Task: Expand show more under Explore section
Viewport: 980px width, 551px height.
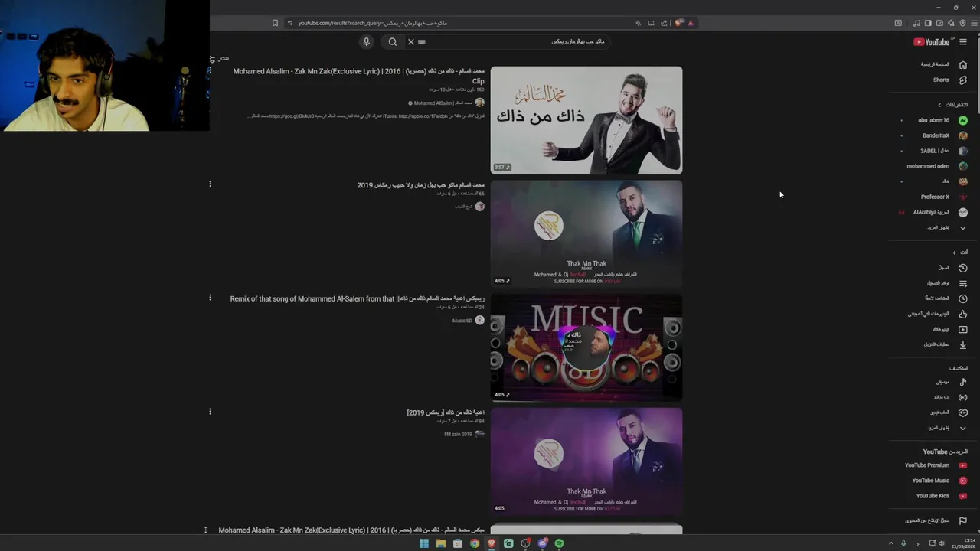Action: 963,428
